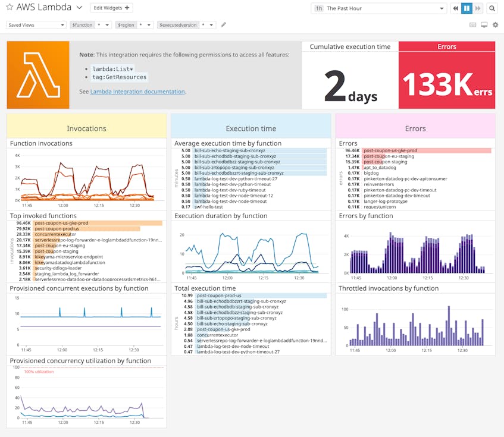This screenshot has height=437, width=504.
Task: Click the Function invocations line chart
Action: point(87,178)
